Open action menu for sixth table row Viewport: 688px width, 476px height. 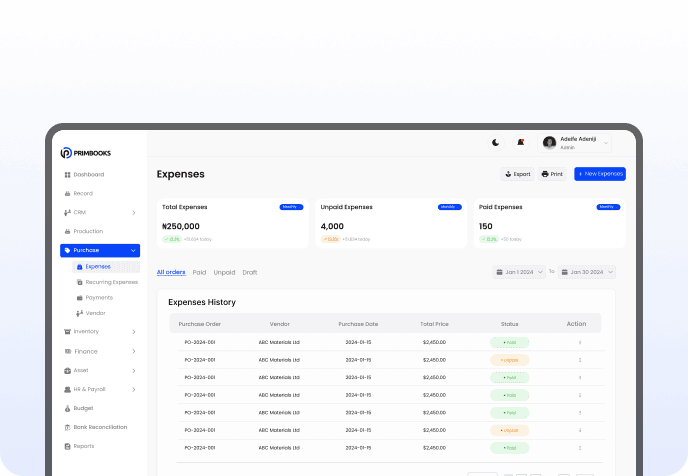580,430
